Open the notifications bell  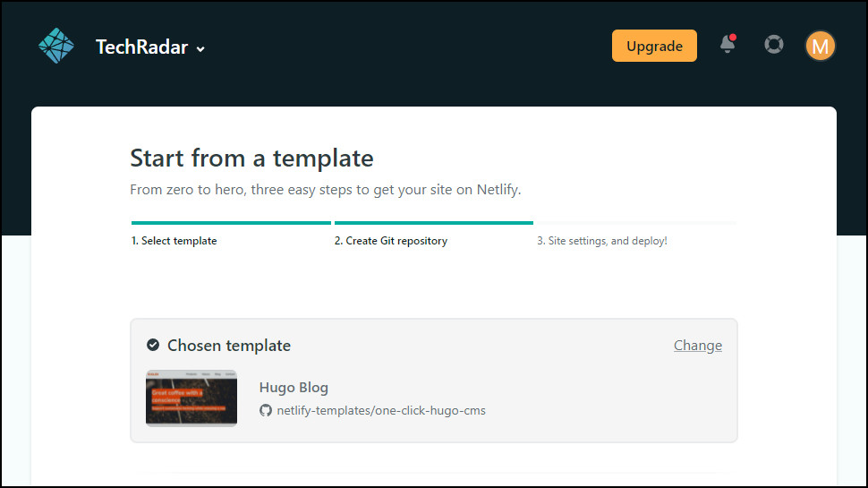[x=728, y=44]
